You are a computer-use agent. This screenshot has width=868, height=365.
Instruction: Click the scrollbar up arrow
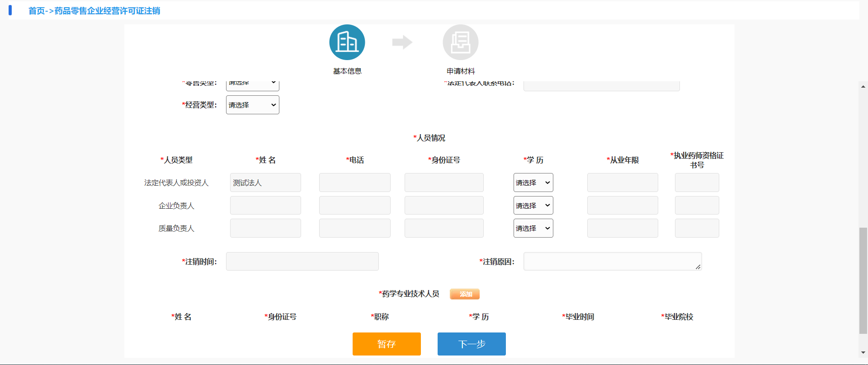[863, 86]
